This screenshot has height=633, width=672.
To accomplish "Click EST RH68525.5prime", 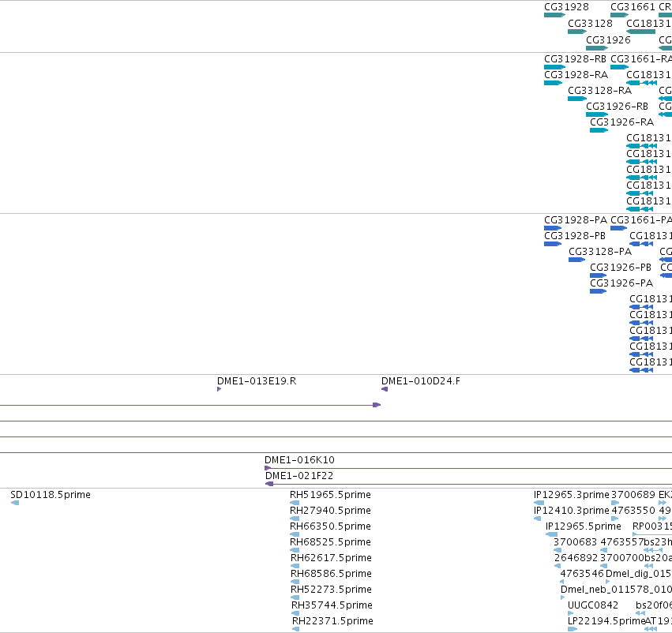I will (295, 550).
